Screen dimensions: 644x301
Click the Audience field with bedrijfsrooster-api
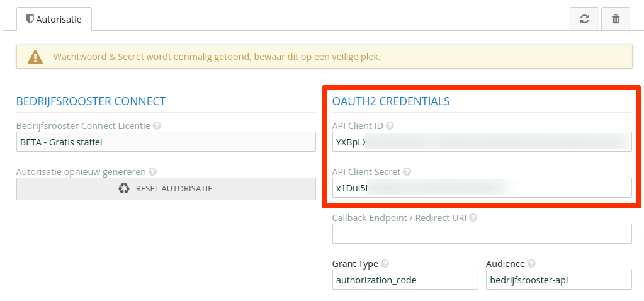(558, 280)
